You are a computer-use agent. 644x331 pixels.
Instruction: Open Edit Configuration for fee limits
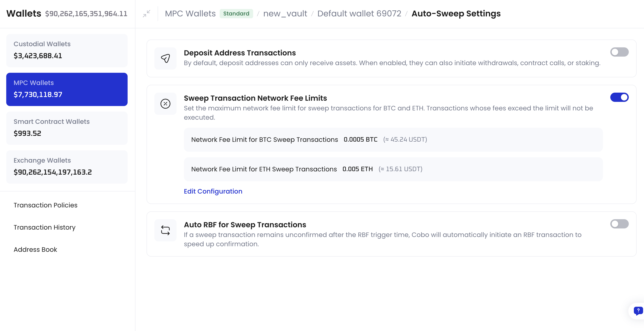[x=213, y=191]
